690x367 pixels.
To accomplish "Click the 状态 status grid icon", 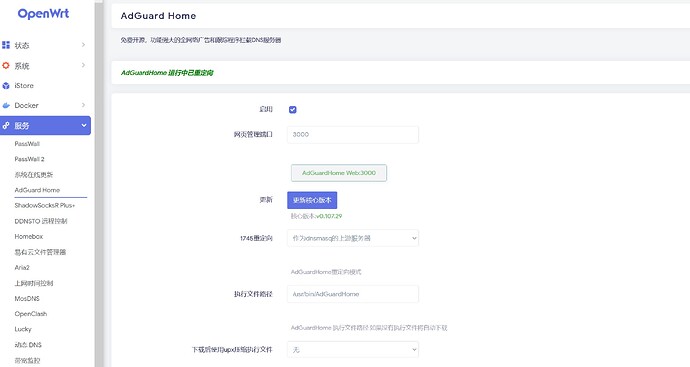I will [6, 45].
